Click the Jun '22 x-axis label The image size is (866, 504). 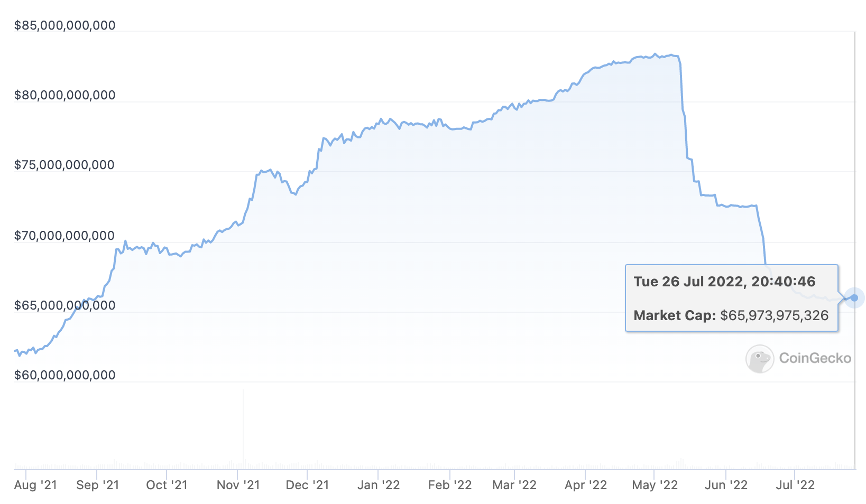point(726,485)
